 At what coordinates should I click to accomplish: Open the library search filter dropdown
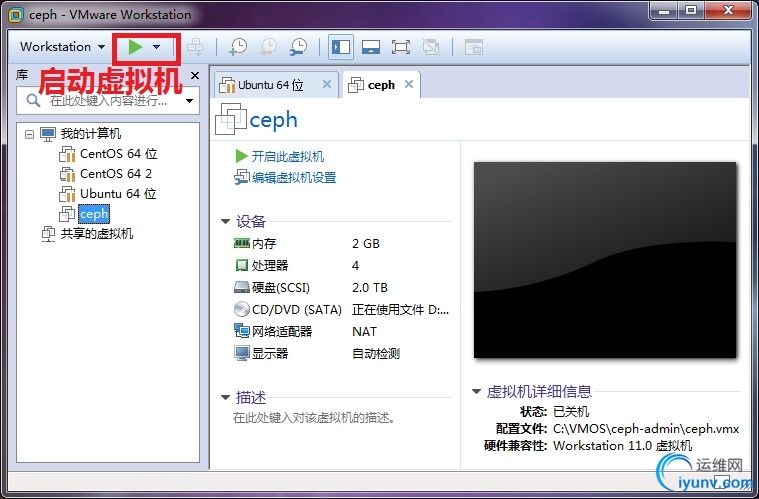(190, 101)
